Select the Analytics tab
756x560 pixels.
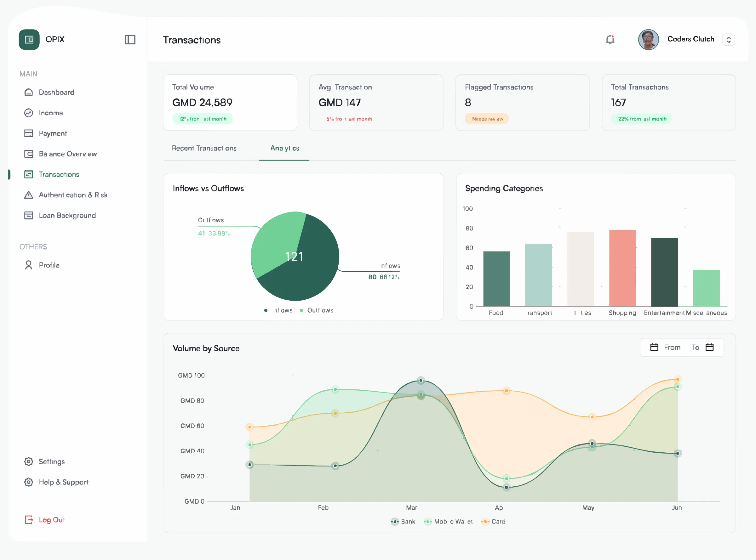tap(284, 148)
